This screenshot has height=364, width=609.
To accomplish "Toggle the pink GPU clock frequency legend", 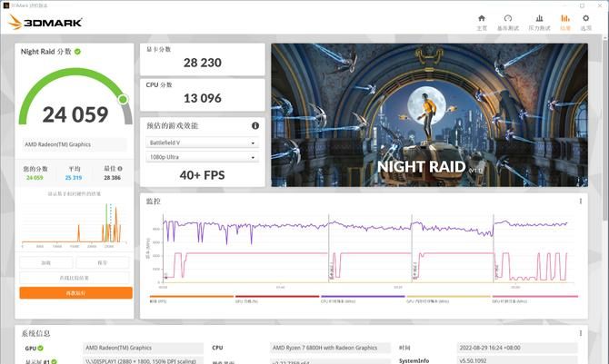I will pyautogui.click(x=534, y=299).
